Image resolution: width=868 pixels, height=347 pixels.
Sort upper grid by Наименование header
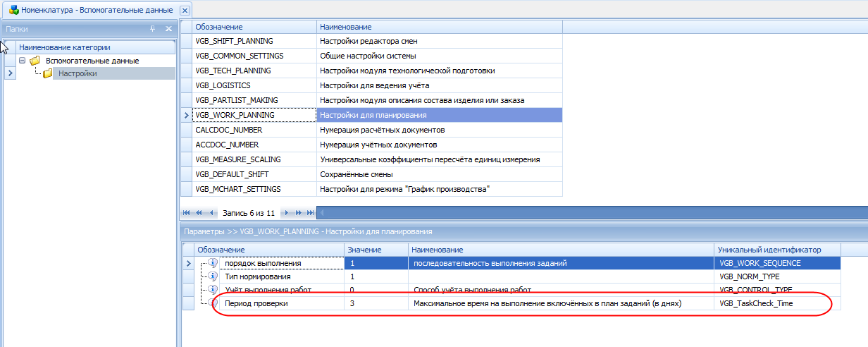point(440,27)
